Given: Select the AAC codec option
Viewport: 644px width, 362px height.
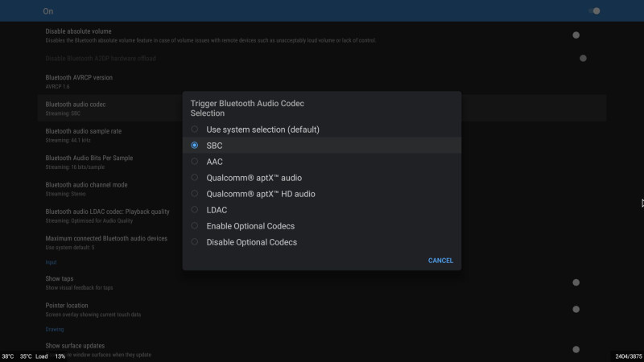Looking at the screenshot, I should tap(195, 162).
